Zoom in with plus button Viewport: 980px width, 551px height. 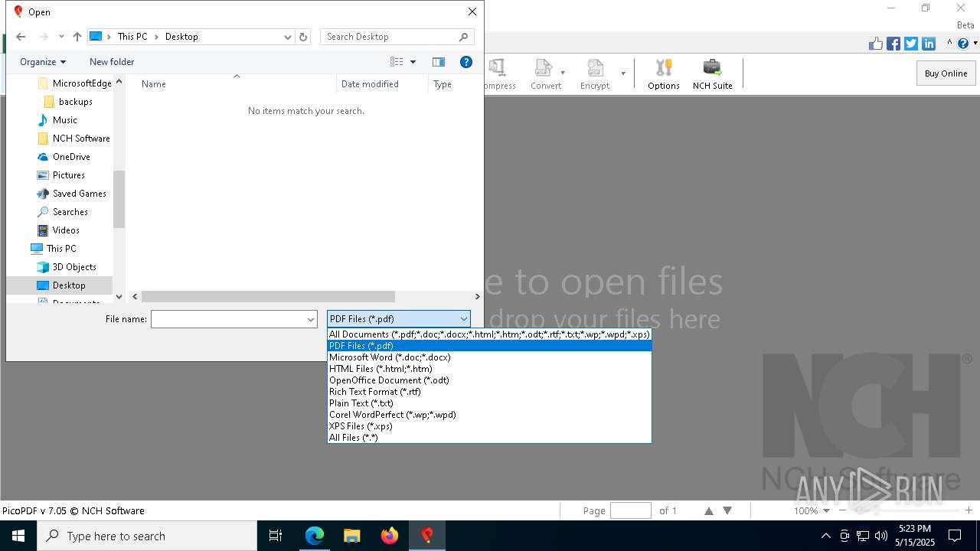(x=969, y=510)
